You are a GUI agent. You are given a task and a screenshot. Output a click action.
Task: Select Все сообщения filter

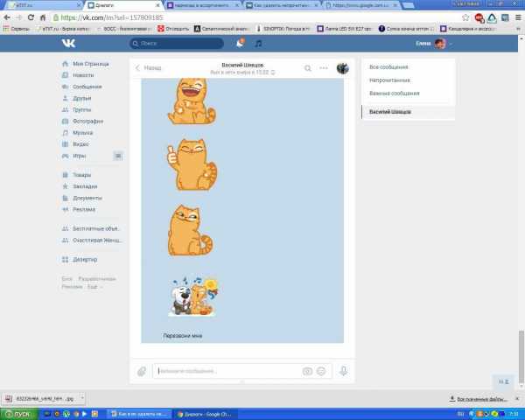(x=388, y=67)
